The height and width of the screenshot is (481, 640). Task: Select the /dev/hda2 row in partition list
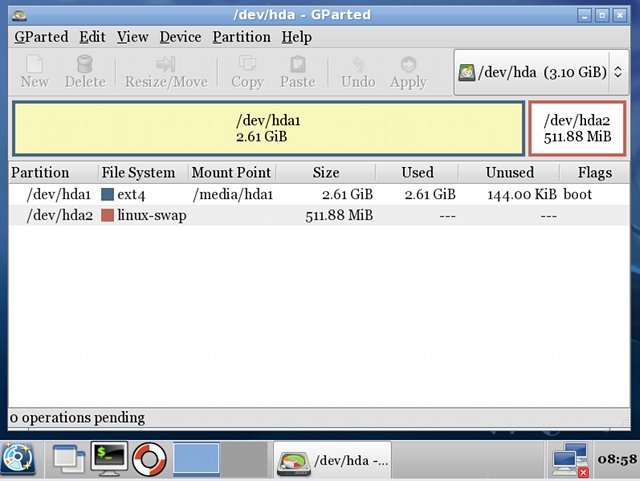tap(318, 215)
